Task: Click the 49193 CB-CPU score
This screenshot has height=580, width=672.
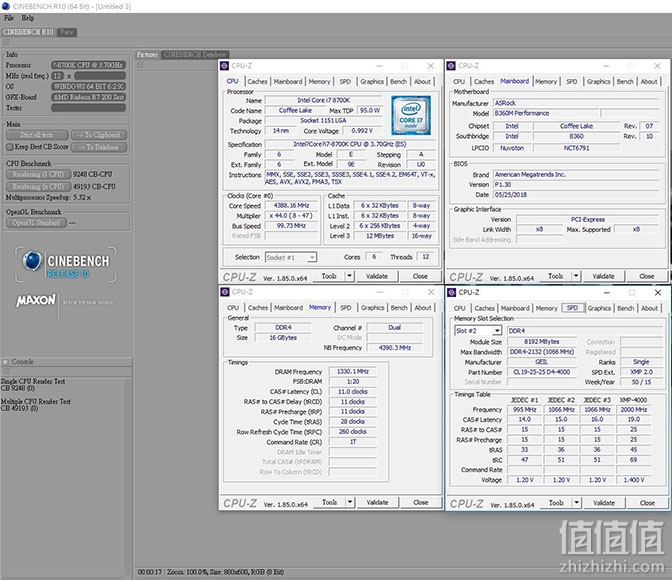Action: point(94,186)
